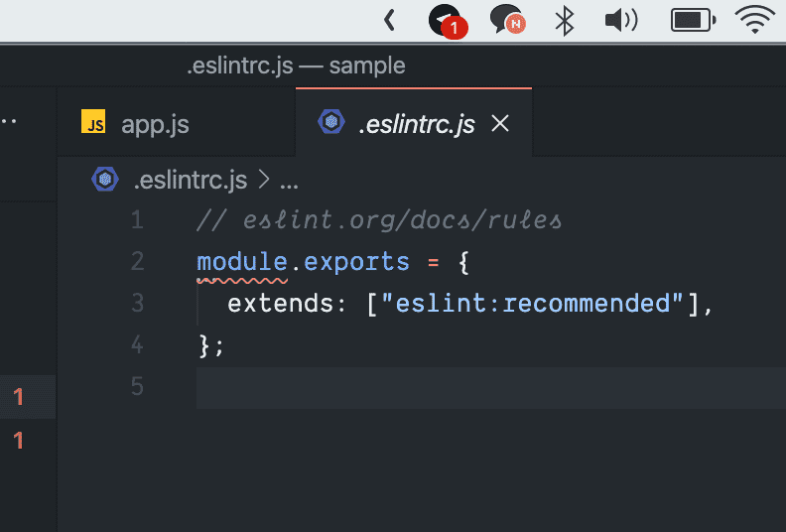The height and width of the screenshot is (532, 786).
Task: Open the .eslintrc.js breadcrumb file name
Action: coord(190,180)
